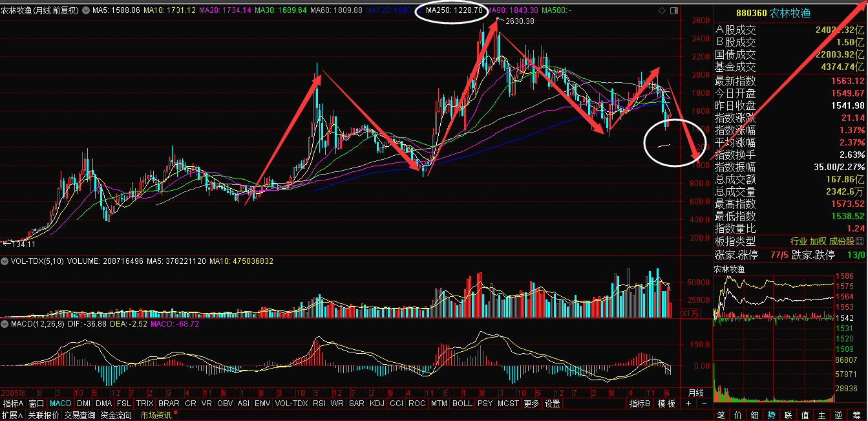
Task: Switch to the DMI indicator
Action: (x=83, y=404)
